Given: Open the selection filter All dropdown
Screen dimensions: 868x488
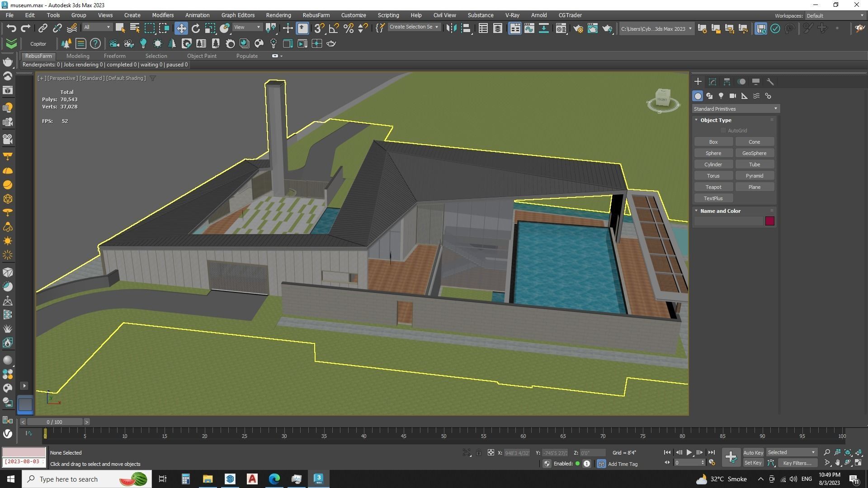Looking at the screenshot, I should click(97, 27).
